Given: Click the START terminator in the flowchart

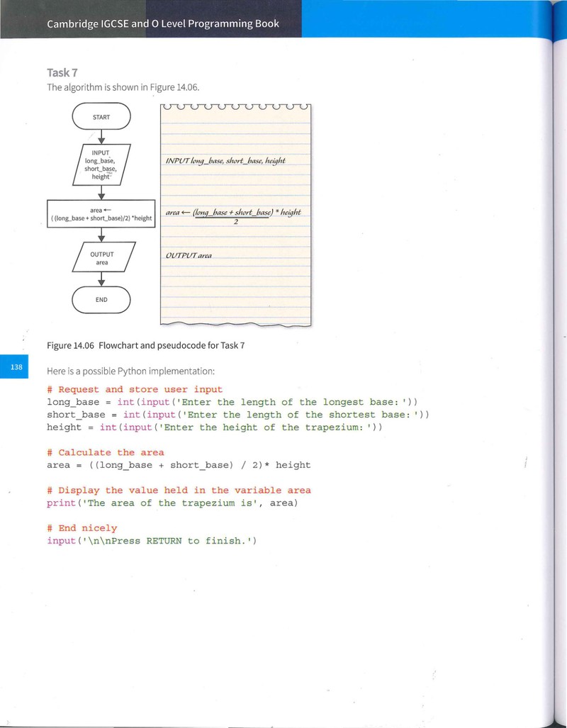Looking at the screenshot, I should [x=101, y=116].
